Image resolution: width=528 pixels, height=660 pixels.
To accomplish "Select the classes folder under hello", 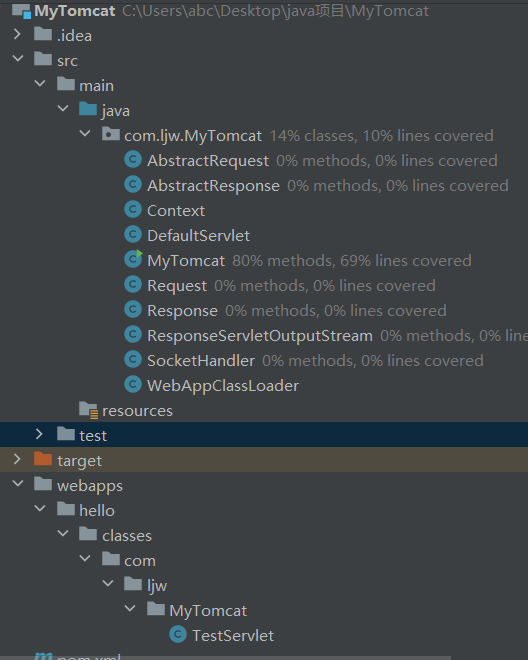I will 127,535.
